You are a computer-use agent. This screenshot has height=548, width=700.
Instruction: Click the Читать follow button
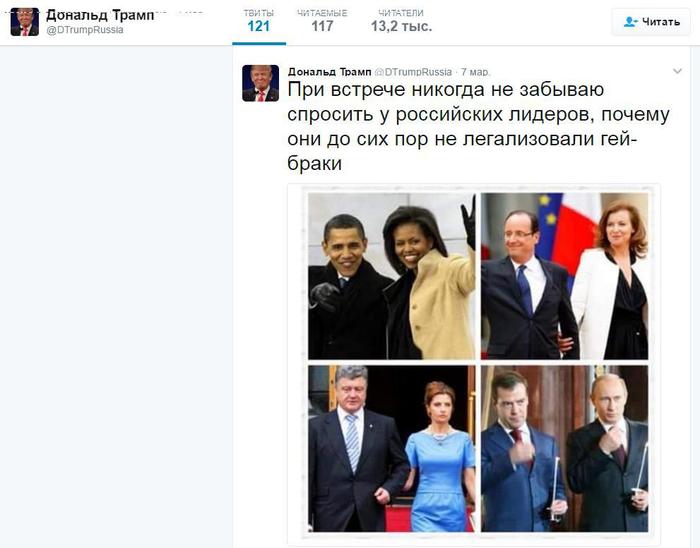[x=651, y=21]
